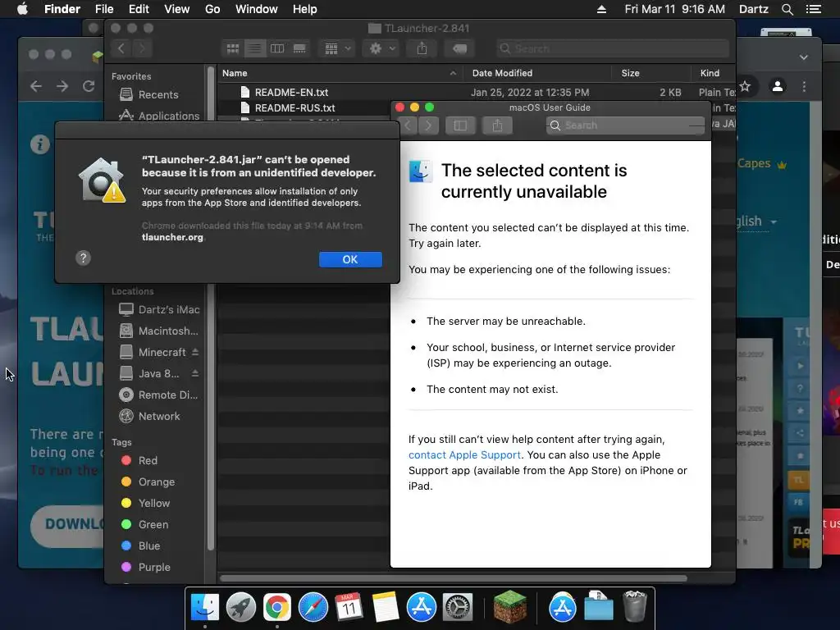Focus the macOS User Guide search field

(x=625, y=126)
